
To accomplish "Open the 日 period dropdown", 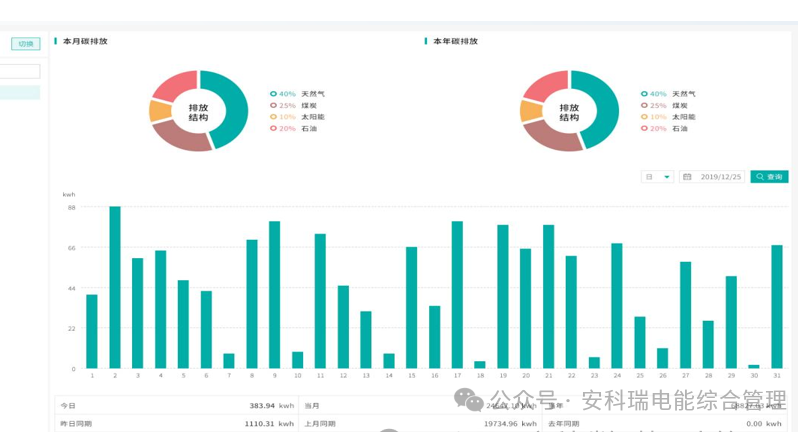I will point(657,177).
